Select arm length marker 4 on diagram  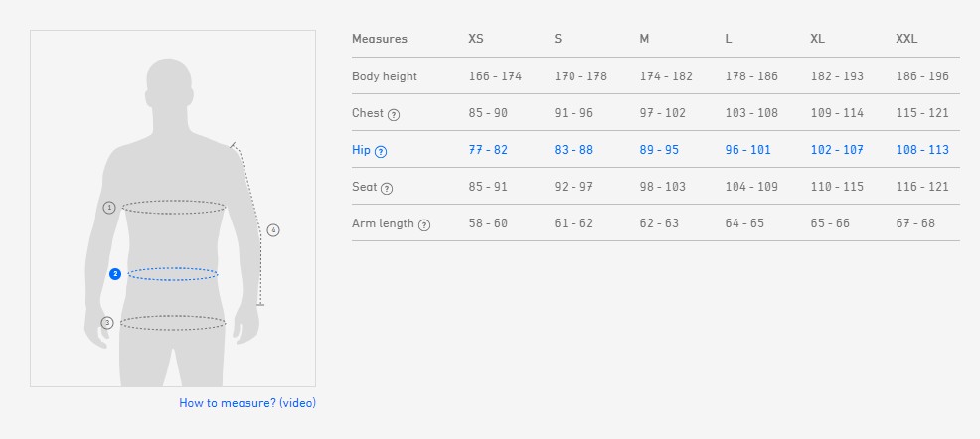(273, 230)
